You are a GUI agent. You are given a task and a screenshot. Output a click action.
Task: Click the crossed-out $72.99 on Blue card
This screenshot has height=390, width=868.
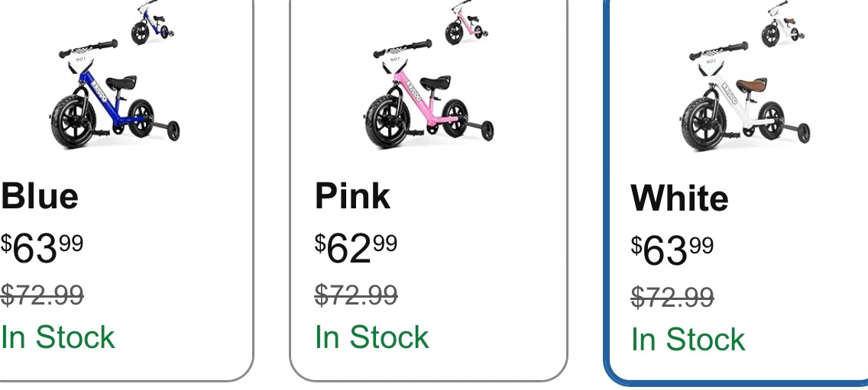click(42, 295)
